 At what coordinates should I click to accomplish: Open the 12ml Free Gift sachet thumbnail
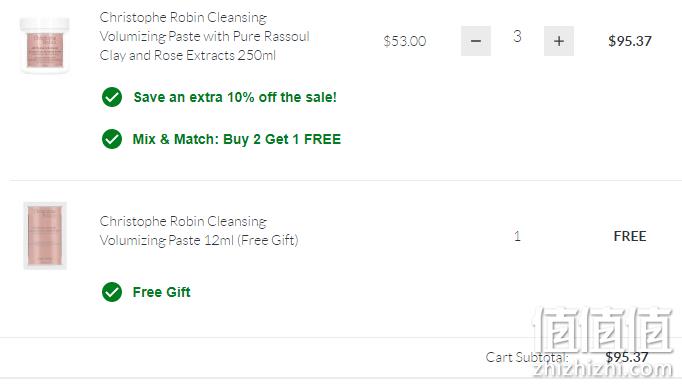click(45, 235)
